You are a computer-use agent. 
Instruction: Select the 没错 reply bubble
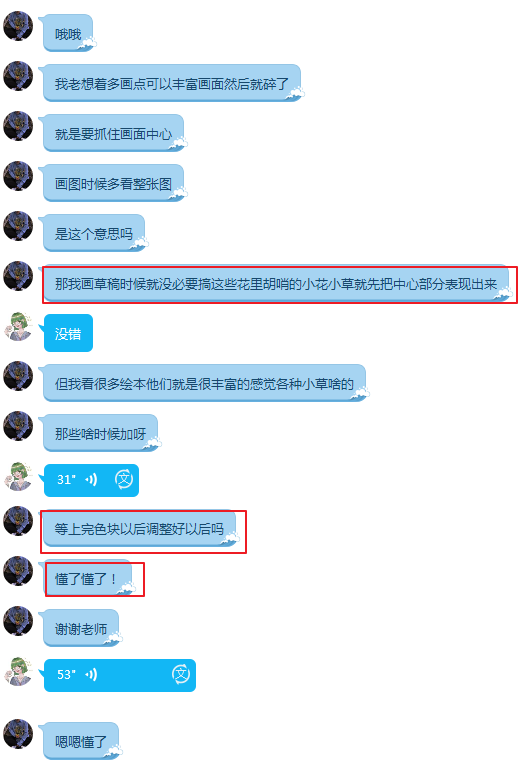[x=68, y=333]
